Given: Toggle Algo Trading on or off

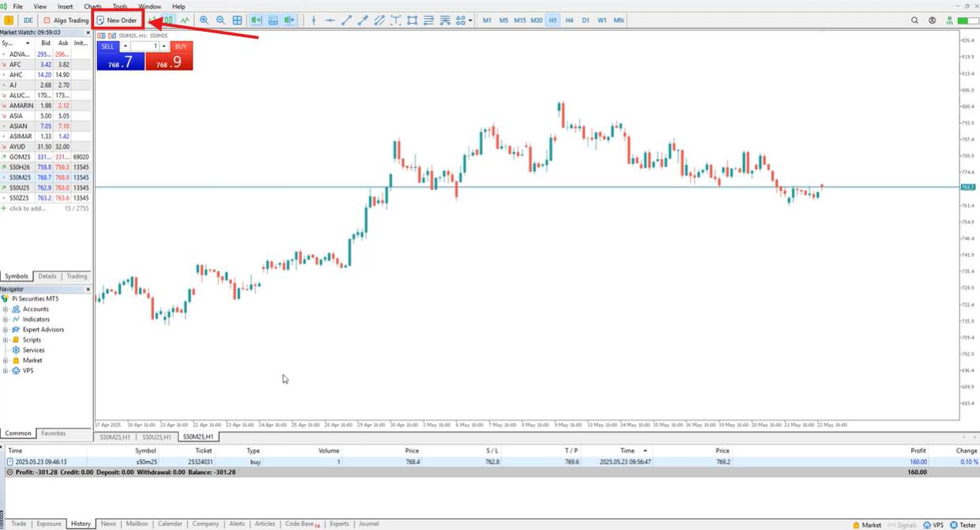Looking at the screenshot, I should click(66, 20).
